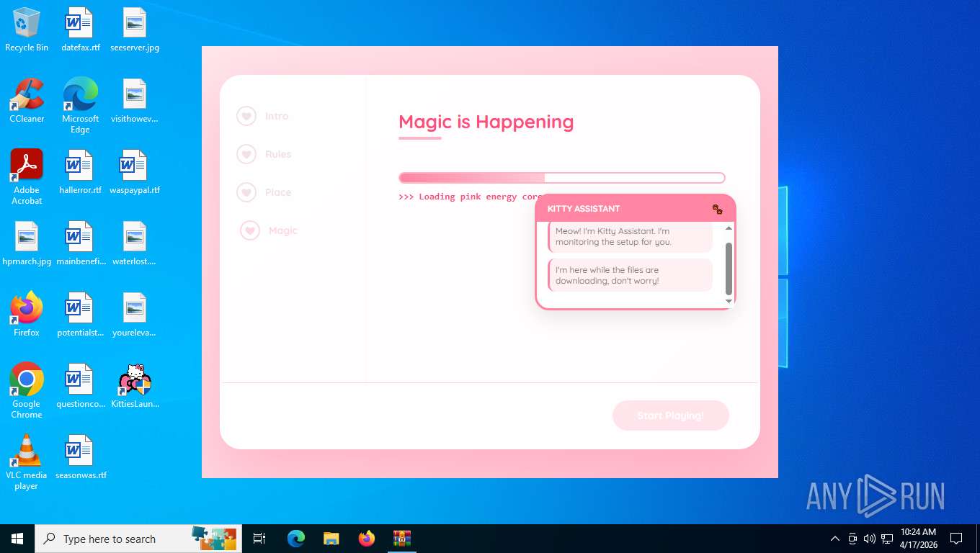Click the Kitty Assistant scroll up arrow
Image resolution: width=980 pixels, height=553 pixels.
(729, 228)
